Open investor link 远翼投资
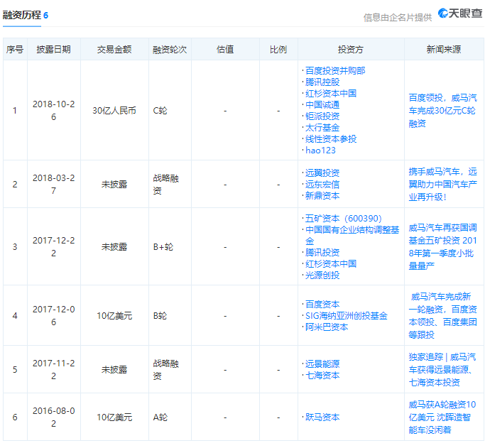Viewport: 490px width, 448px height. coord(322,173)
